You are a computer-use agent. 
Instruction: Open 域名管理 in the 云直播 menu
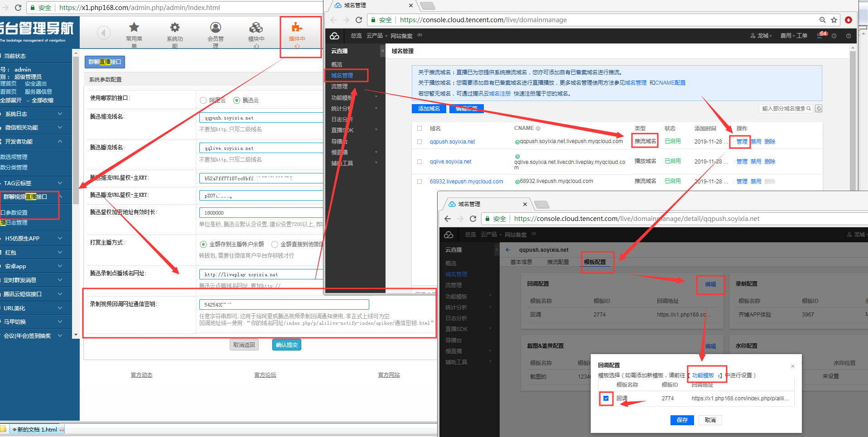[x=342, y=76]
